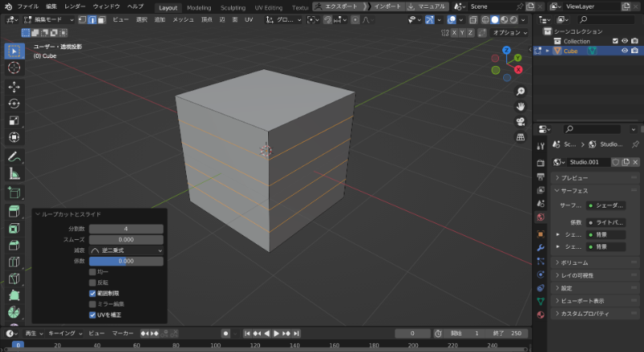Screen dimensions: 644x352
Task: Toggle camera view using the camera gizmo
Action: 521,122
